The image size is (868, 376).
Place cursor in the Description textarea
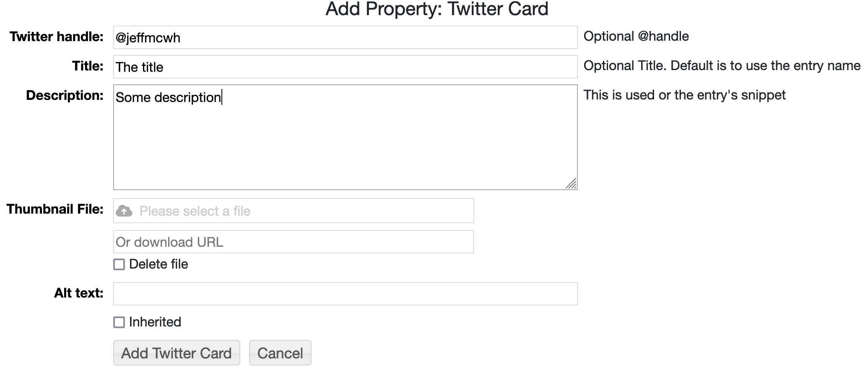coord(345,138)
